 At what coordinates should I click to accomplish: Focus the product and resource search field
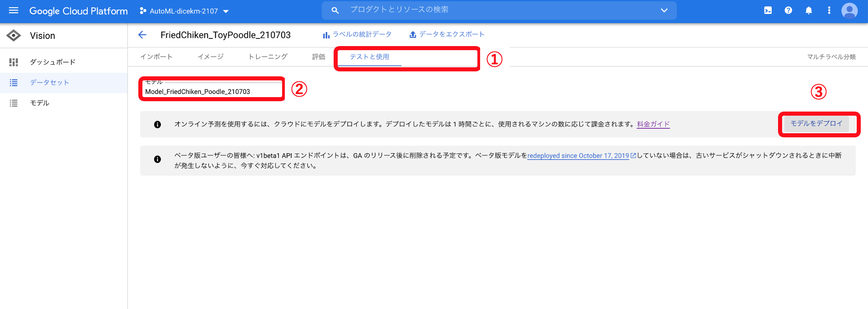click(x=499, y=10)
